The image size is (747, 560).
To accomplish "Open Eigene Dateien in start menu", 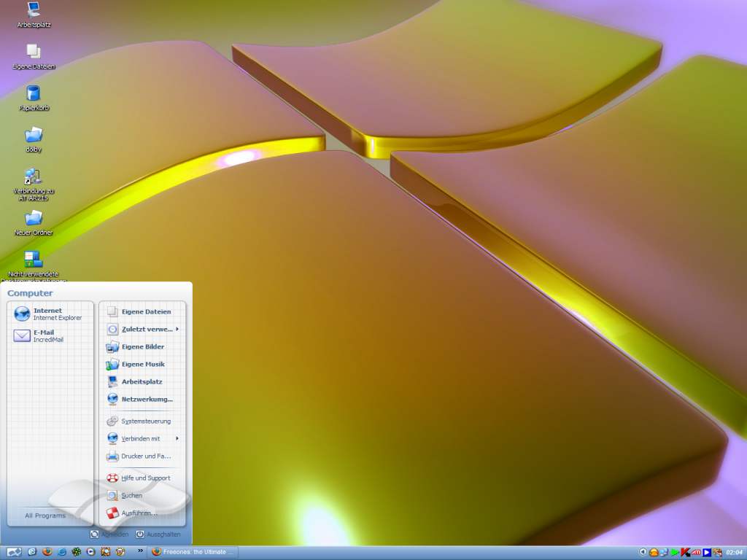I will pyautogui.click(x=142, y=311).
